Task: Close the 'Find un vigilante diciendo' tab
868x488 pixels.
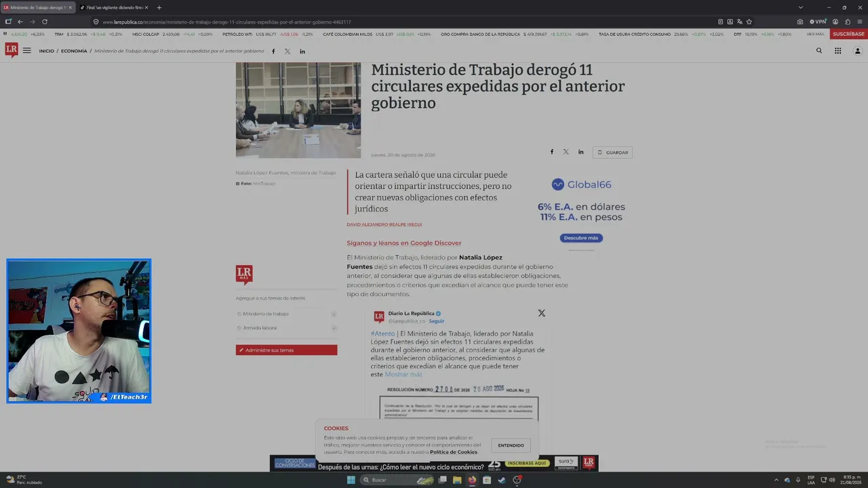Action: pos(147,7)
